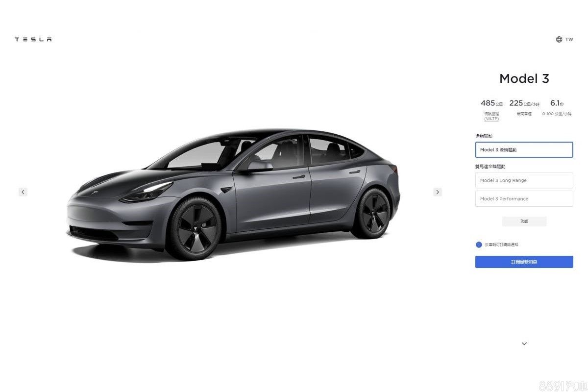588x392 pixels.
Task: Click the TW region label
Action: [569, 39]
